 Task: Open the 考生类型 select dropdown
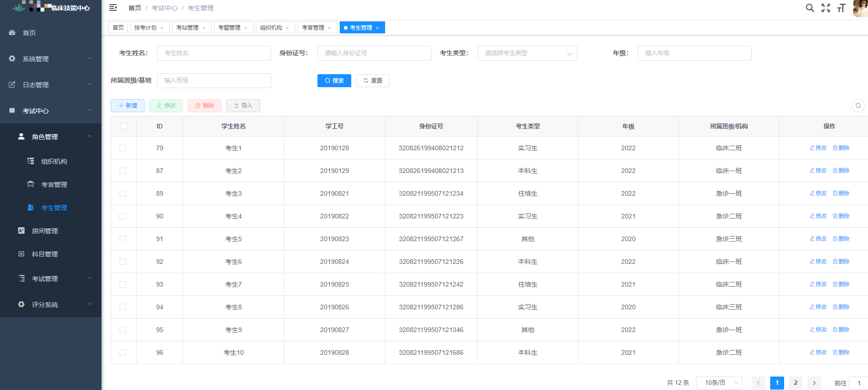[x=527, y=53]
